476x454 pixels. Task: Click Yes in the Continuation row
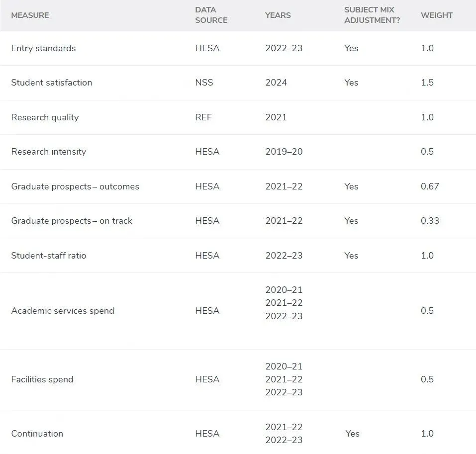click(x=352, y=434)
